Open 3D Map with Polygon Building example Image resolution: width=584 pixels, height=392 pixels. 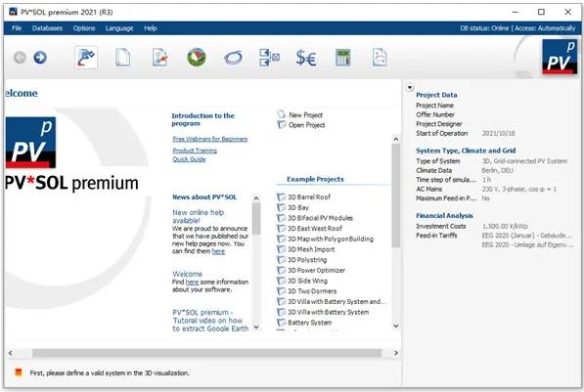(331, 239)
